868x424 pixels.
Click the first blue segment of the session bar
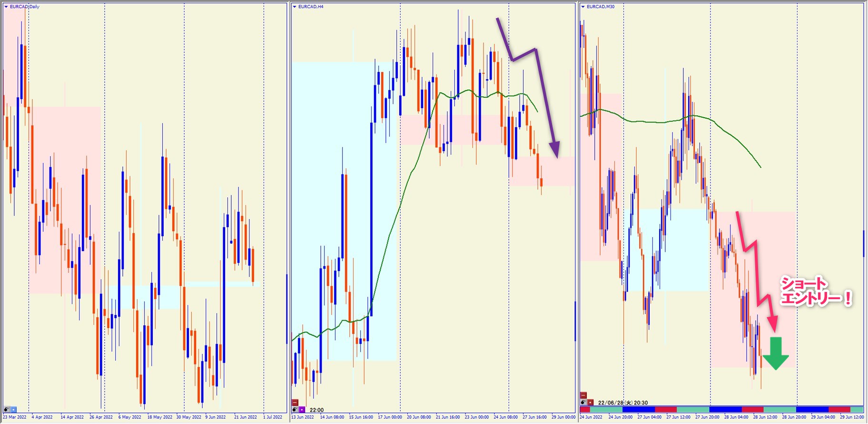638,409
